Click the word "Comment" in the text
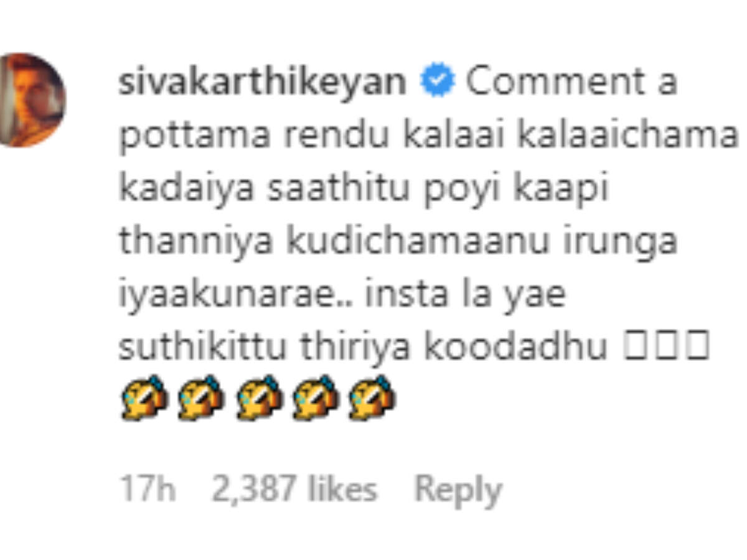 click(555, 83)
